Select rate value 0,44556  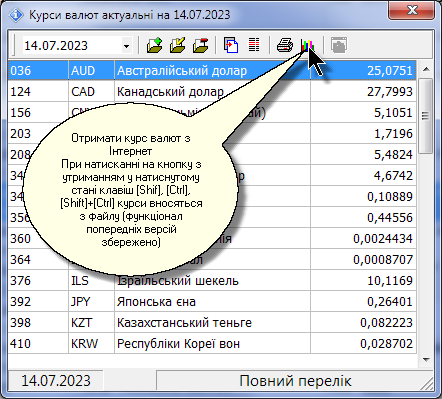tap(363, 217)
